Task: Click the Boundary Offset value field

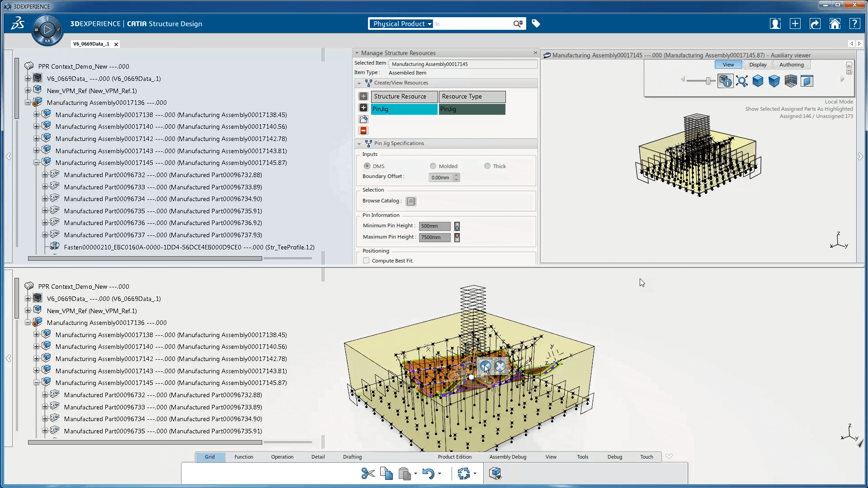Action: [441, 178]
